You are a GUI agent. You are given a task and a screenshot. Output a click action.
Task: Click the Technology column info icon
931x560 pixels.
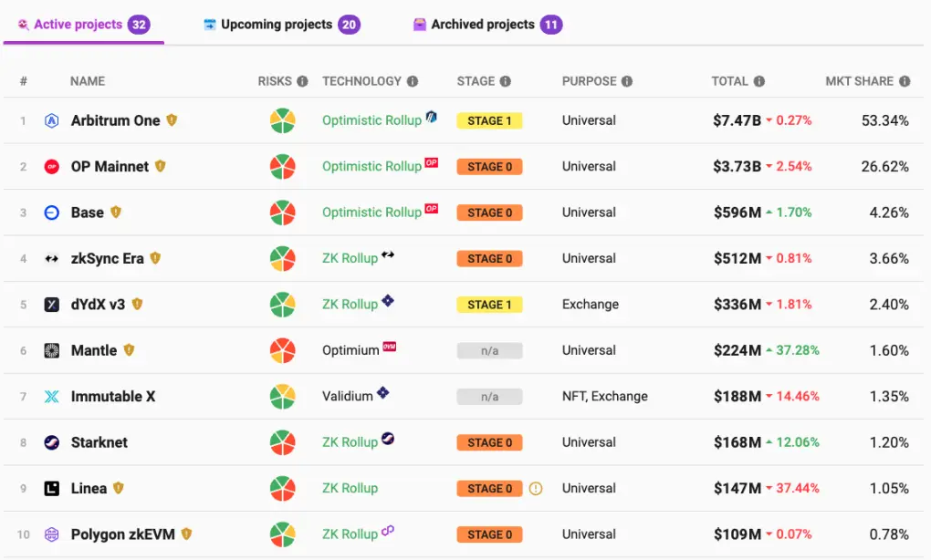(413, 81)
